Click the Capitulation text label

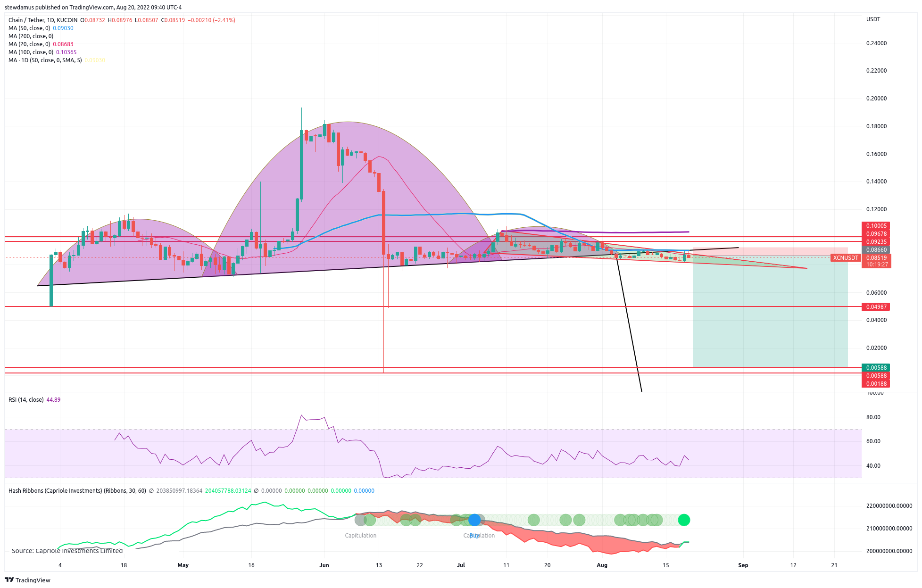pyautogui.click(x=360, y=536)
